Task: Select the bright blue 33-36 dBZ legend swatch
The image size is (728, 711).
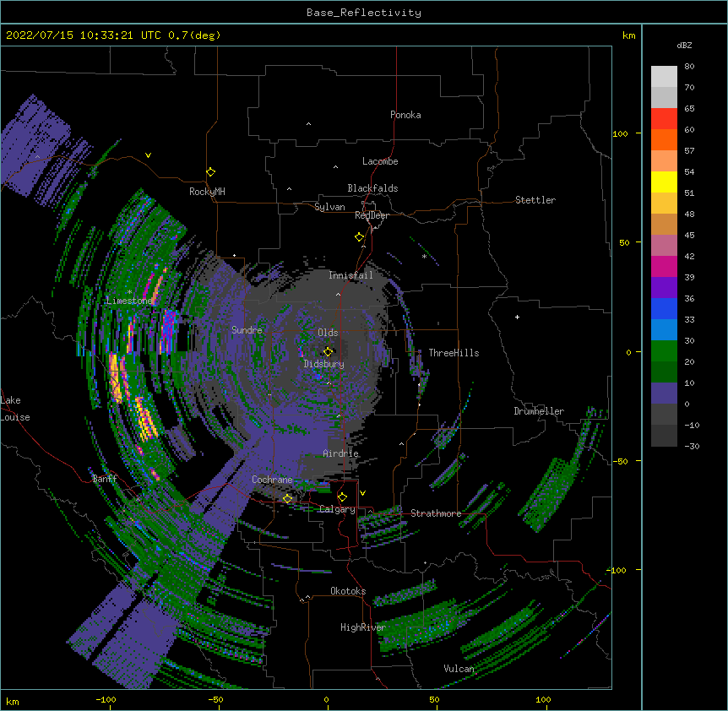Action: point(664,308)
